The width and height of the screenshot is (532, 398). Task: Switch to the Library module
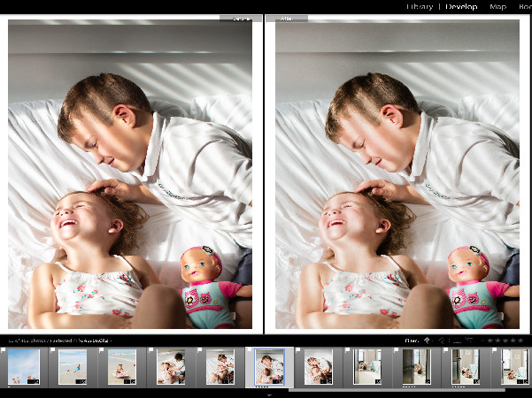click(420, 6)
